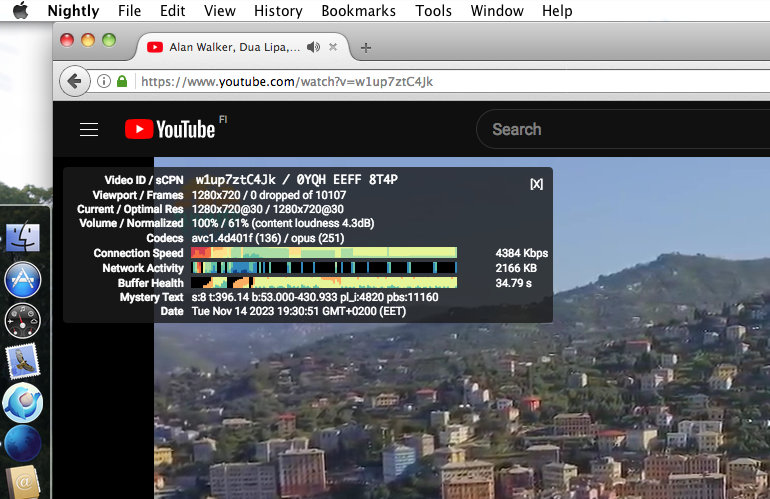
Task: Mute the tab via its speaker icon
Action: tap(313, 47)
